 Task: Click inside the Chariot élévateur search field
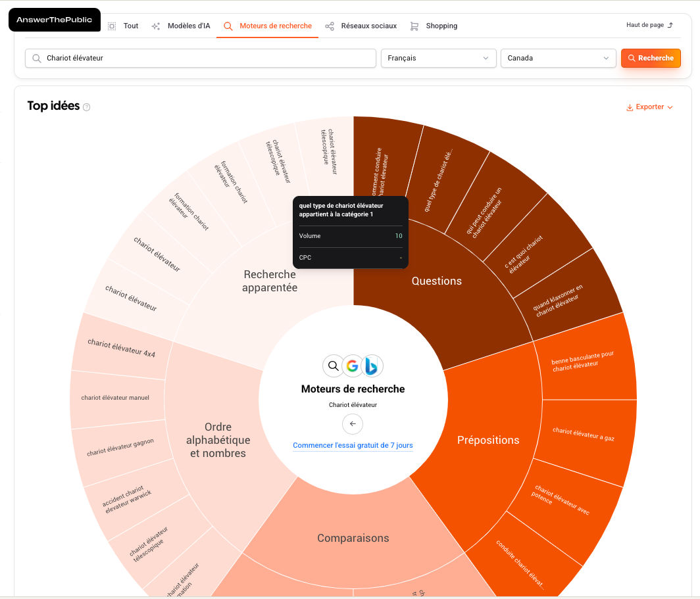[x=197, y=58]
